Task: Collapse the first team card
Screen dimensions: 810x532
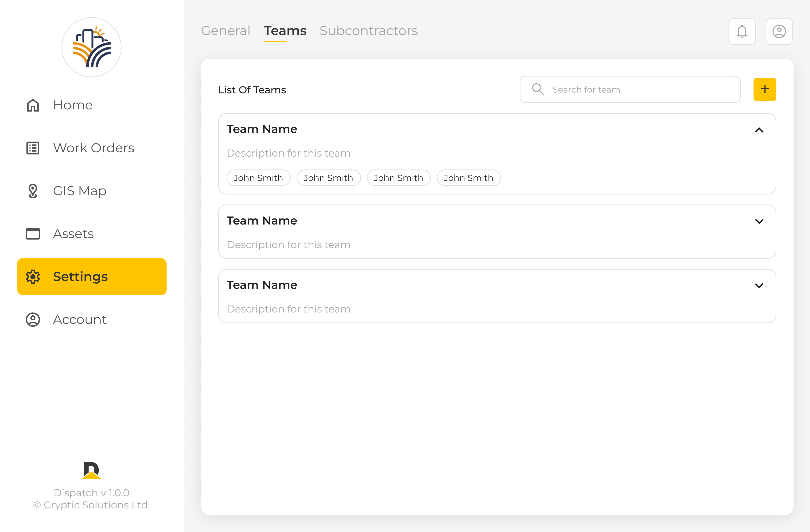Action: tap(759, 130)
